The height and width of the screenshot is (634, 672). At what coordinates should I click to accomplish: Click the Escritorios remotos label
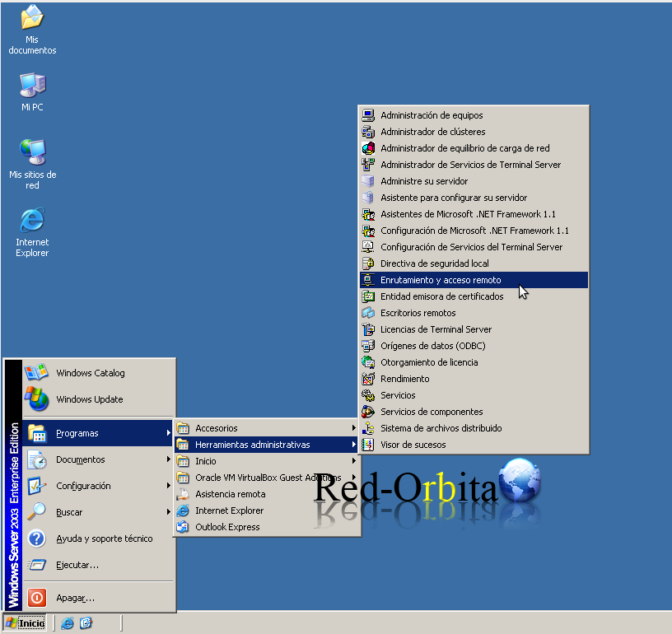[x=418, y=313]
